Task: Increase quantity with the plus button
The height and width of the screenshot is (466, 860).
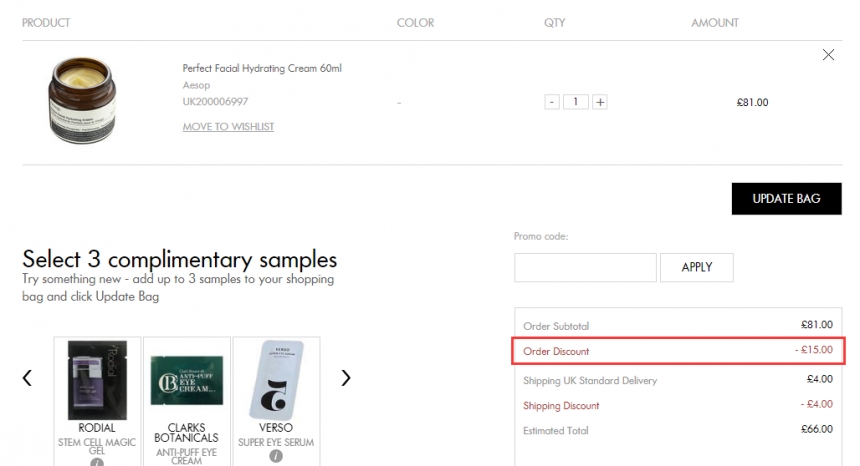Action: tap(599, 102)
